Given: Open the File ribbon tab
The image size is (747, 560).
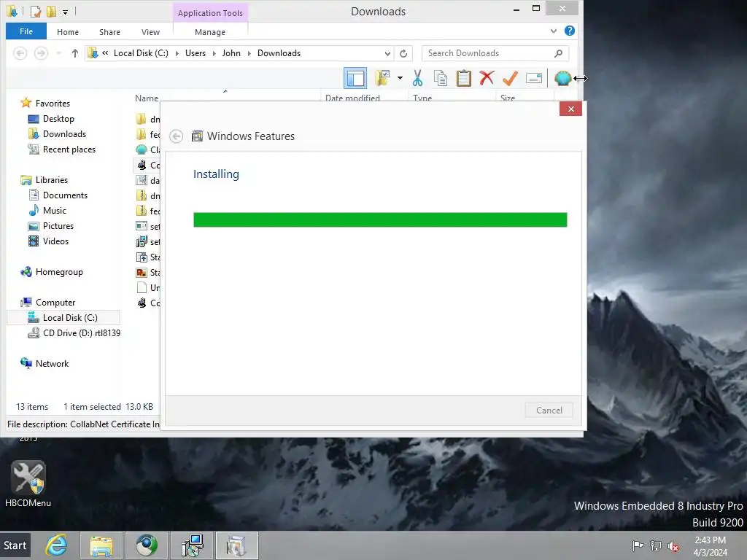Looking at the screenshot, I should (x=26, y=31).
